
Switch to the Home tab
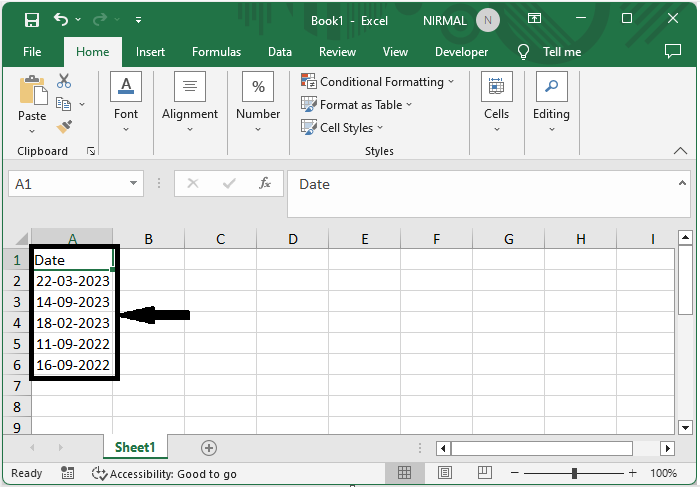pyautogui.click(x=92, y=52)
